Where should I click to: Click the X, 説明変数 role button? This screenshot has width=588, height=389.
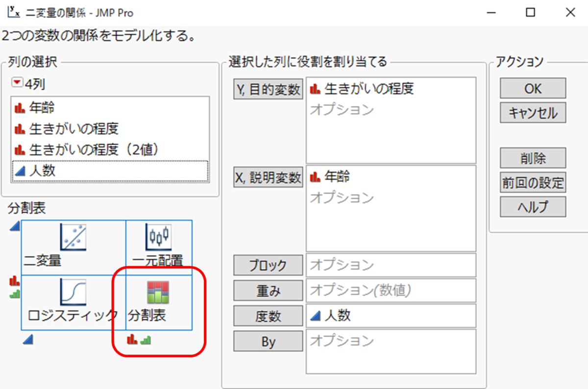[x=268, y=177]
